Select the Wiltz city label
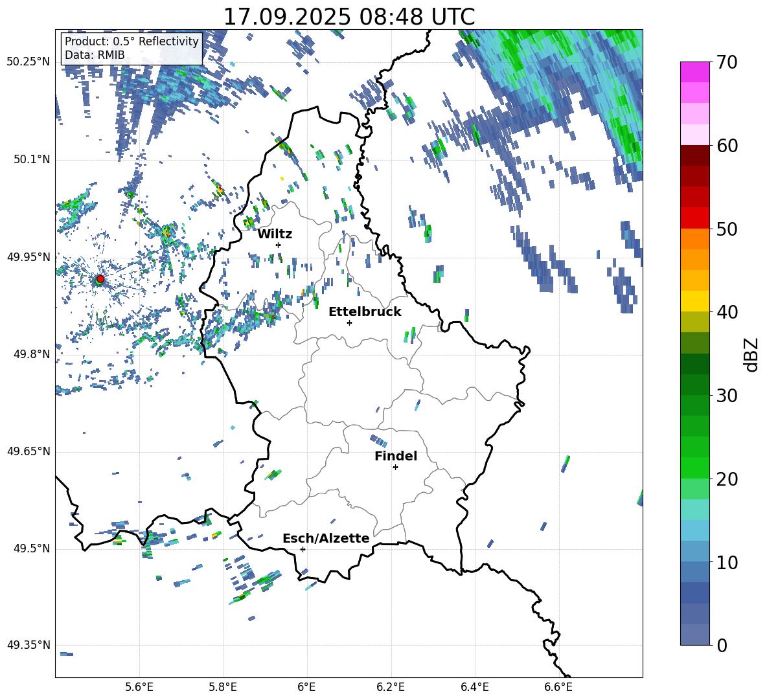Screen dimensions: 767x700 tap(275, 234)
